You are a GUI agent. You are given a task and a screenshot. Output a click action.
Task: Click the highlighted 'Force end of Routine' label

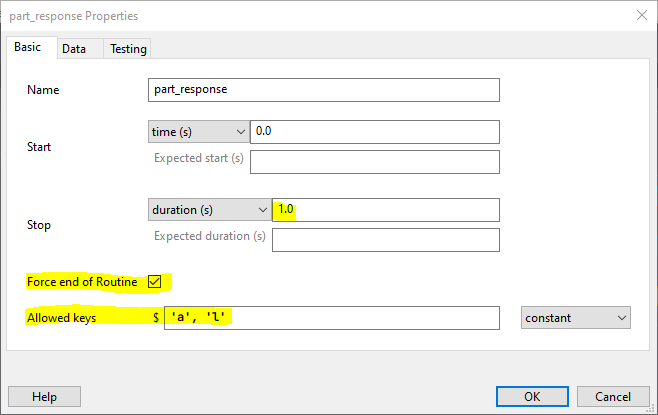[82, 282]
